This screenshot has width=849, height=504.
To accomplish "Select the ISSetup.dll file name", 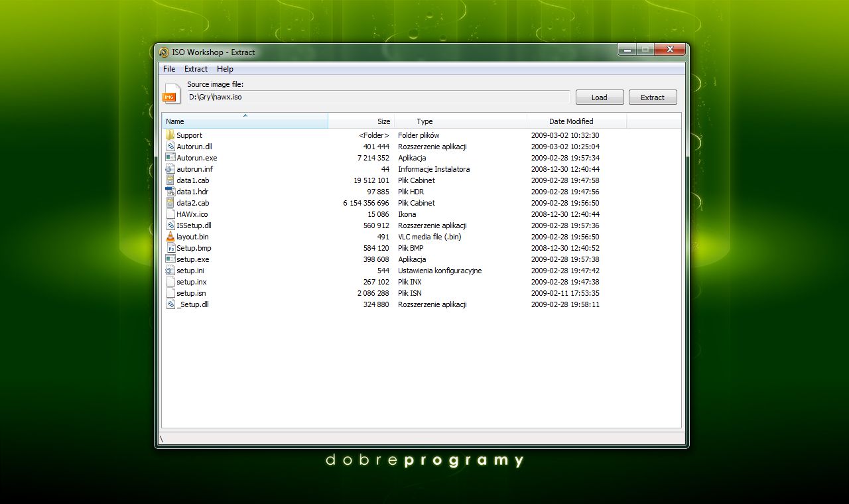I will [194, 225].
